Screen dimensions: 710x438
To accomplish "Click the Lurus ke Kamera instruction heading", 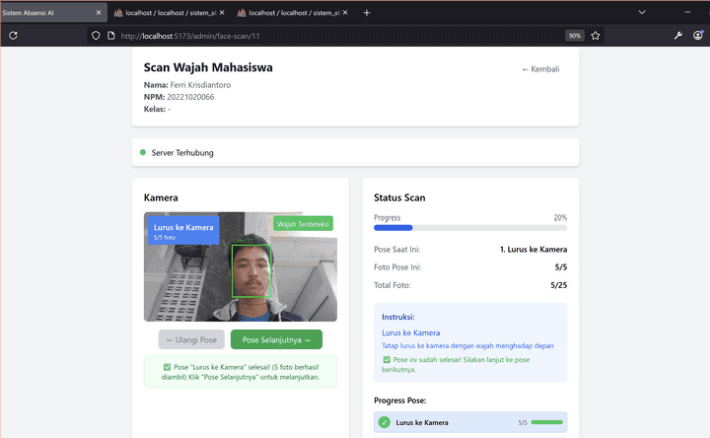I will pos(411,332).
